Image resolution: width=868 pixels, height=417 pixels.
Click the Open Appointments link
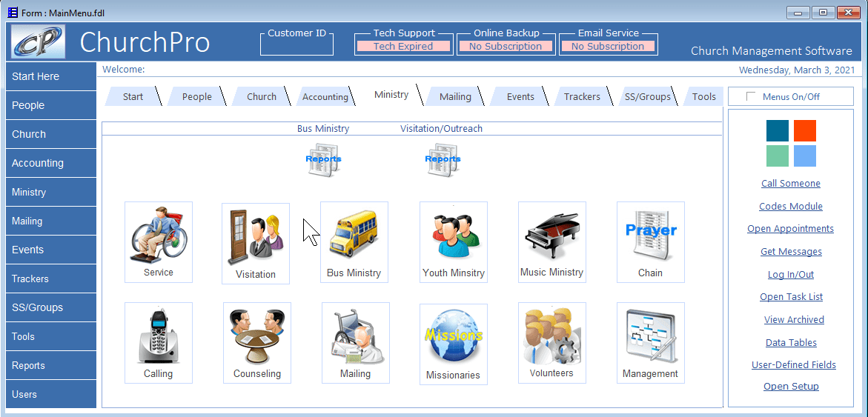pyautogui.click(x=790, y=229)
